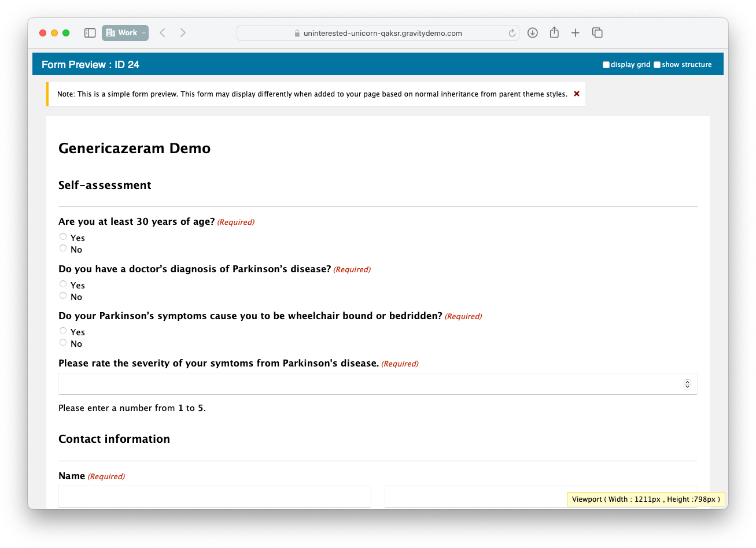
Task: Select Yes for at least 30 years of age
Action: pos(63,236)
